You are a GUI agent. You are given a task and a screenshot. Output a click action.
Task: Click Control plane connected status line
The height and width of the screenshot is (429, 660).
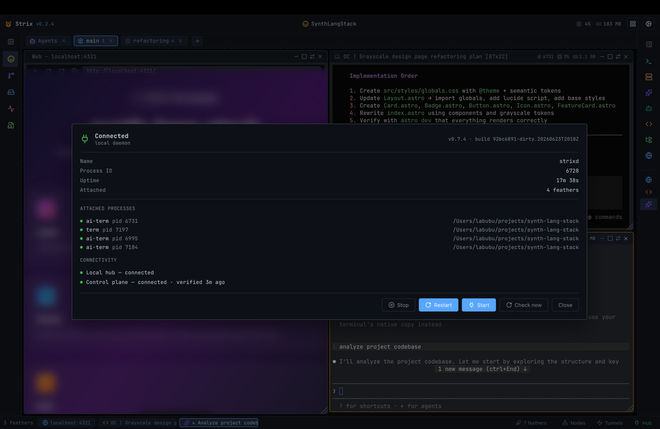click(152, 282)
